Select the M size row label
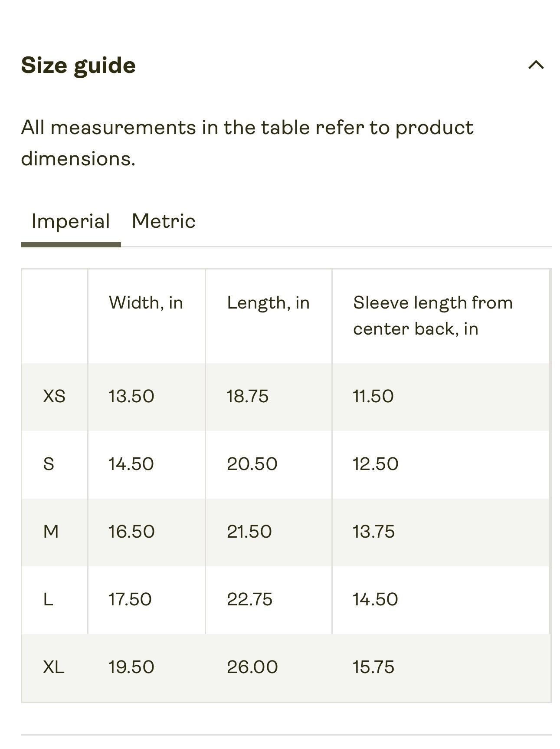 tap(51, 532)
